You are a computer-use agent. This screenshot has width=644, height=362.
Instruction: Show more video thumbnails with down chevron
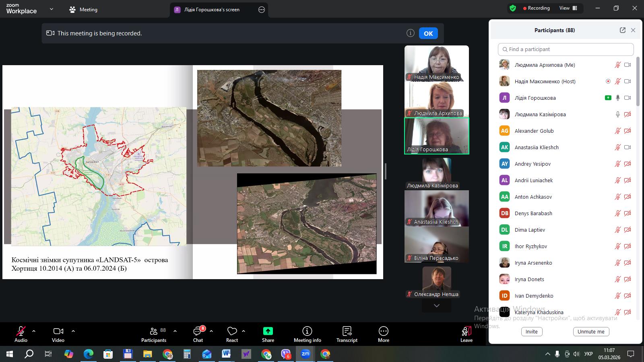436,306
